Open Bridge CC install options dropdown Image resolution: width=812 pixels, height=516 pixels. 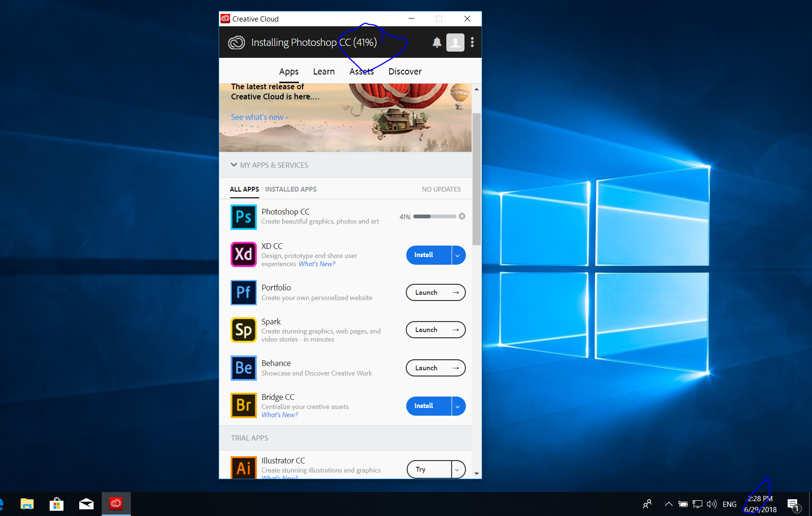[458, 406]
